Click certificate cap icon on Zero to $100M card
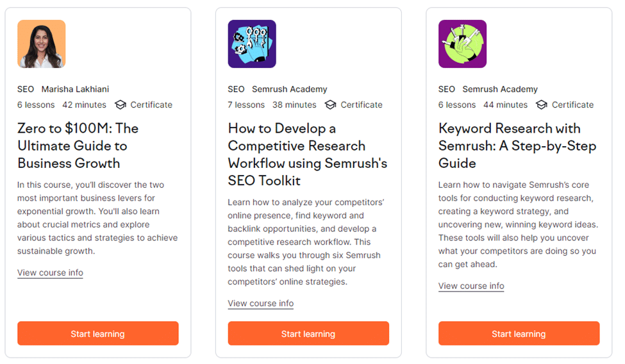This screenshot has height=364, width=625. pyautogui.click(x=121, y=105)
